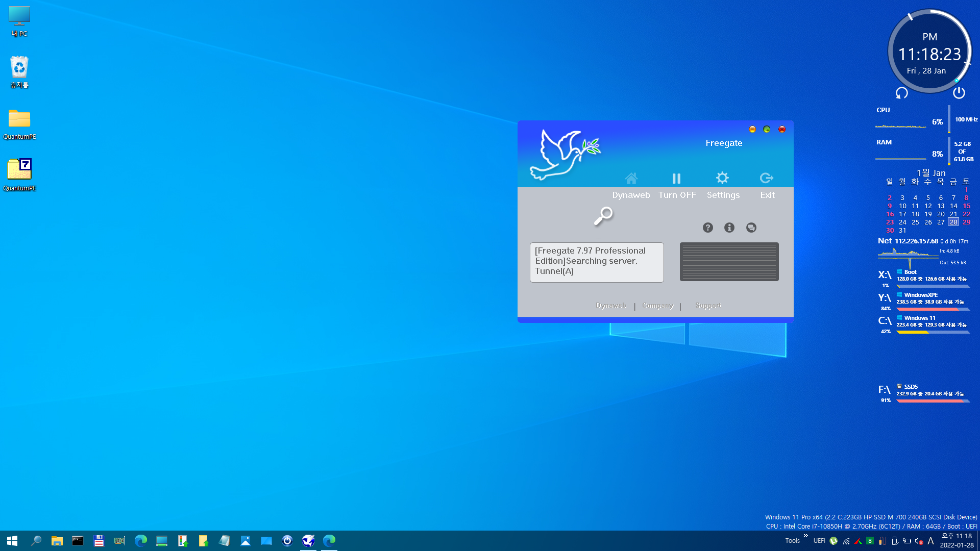Screen dimensions: 980x551
Task: Click the floppy disk taskbar icon
Action: point(99,541)
